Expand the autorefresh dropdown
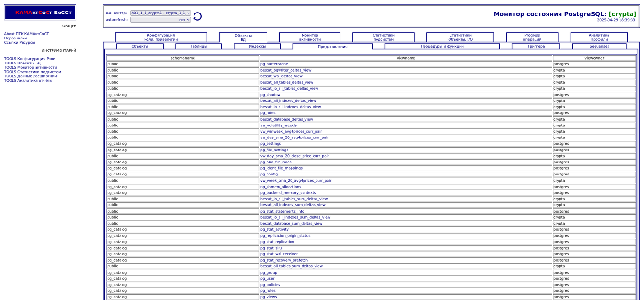Viewport: 644px width, 300px height. [160, 20]
